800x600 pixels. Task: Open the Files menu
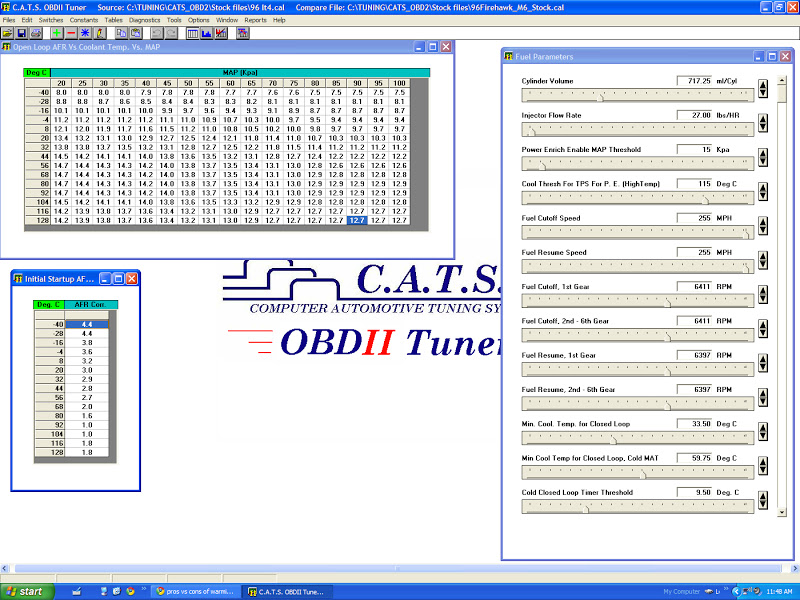[x=9, y=20]
